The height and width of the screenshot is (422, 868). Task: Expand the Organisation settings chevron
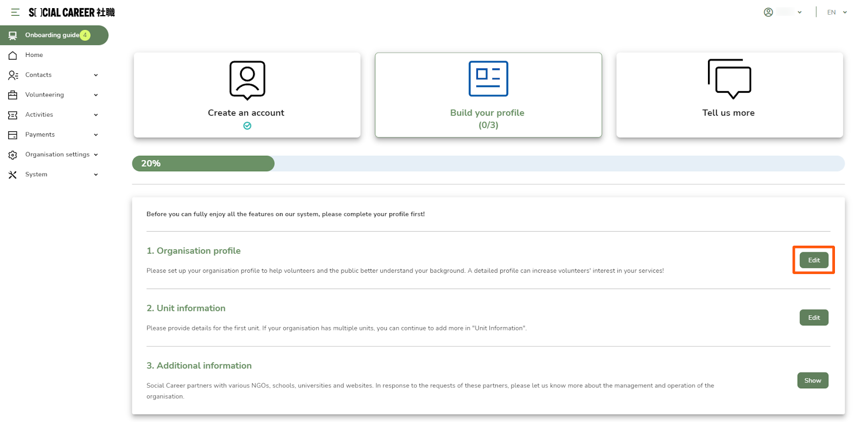96,155
